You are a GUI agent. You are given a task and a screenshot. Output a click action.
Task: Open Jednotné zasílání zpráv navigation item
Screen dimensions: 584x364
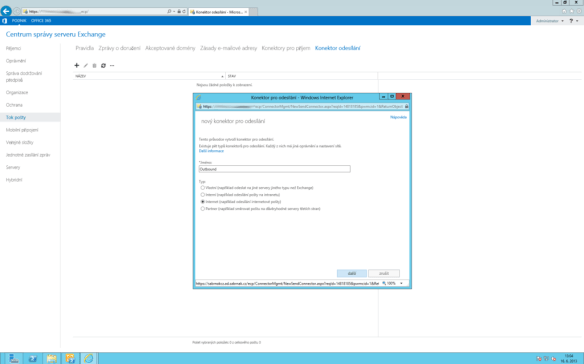pyautogui.click(x=28, y=155)
